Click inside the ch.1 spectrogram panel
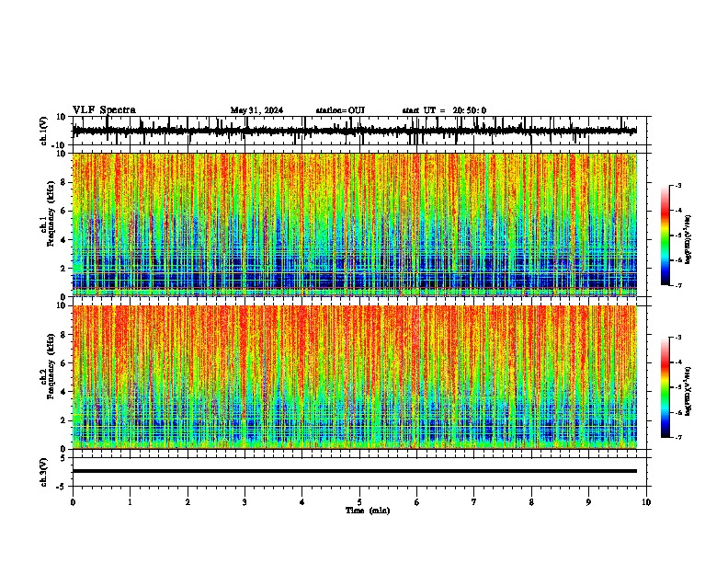The image size is (728, 563). tap(354, 224)
